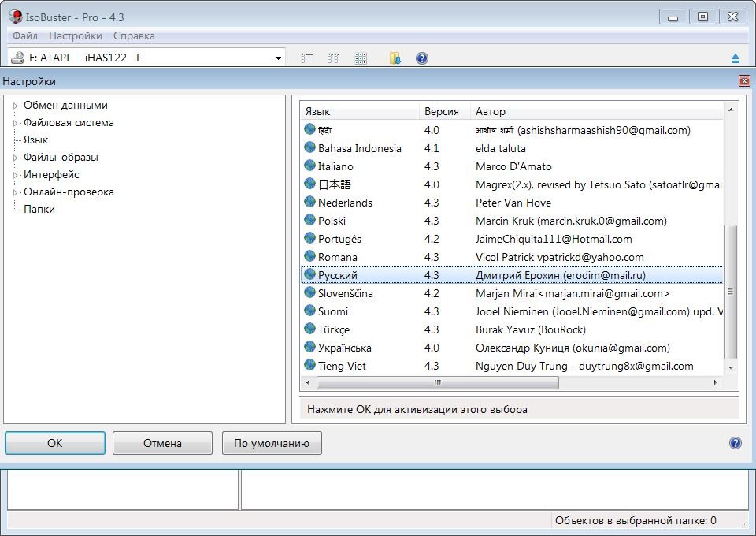Click globe icon next to Romana

pos(310,257)
